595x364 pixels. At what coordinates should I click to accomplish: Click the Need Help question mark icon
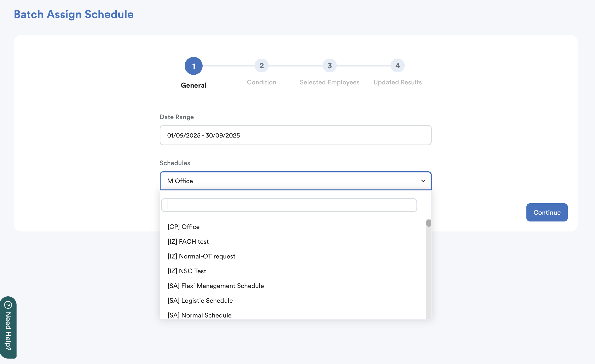tap(8, 305)
